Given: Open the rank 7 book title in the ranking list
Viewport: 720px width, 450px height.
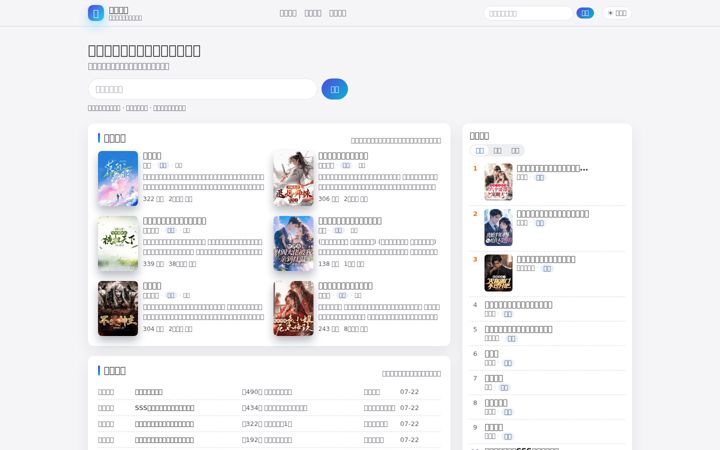Looking at the screenshot, I should (494, 378).
